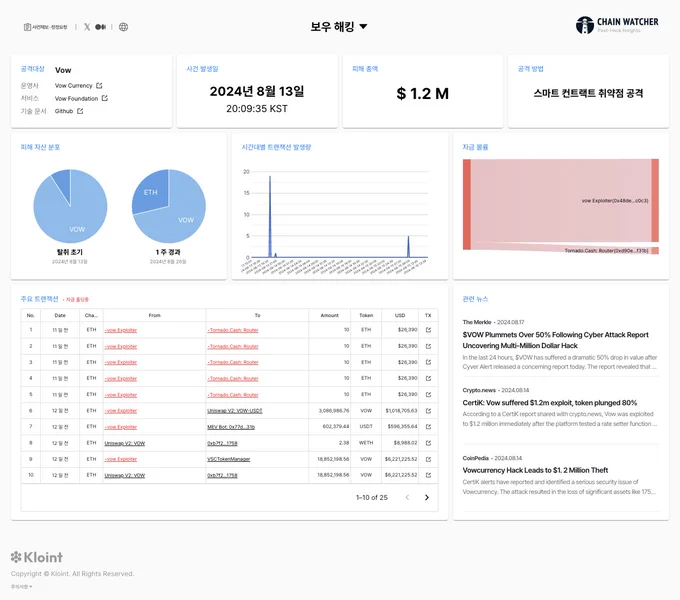Expand the 주의사항 footer dropdown
680x600 pixels.
(x=21, y=587)
